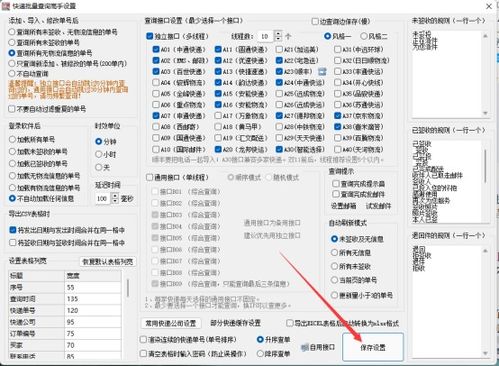Image resolution: width=499 pixels, height=366 pixels.
Task: Enable the A04 interface checkbox
Action: 156,82
